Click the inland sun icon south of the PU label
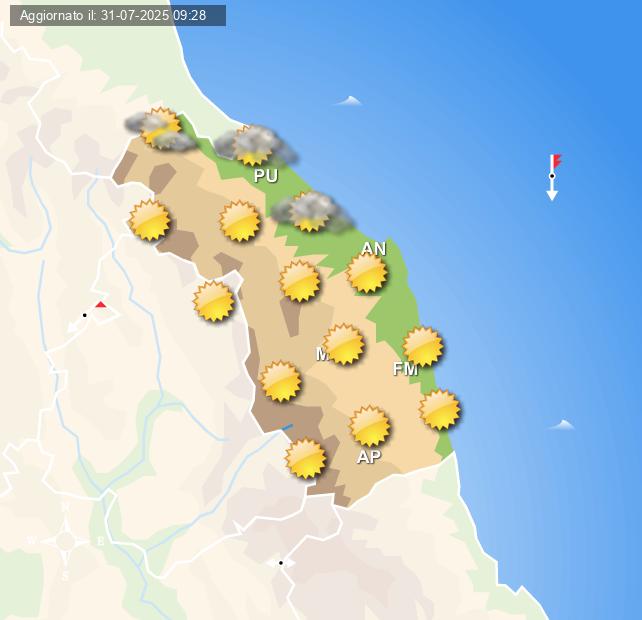Viewport: 642px width, 620px height. coord(240,221)
